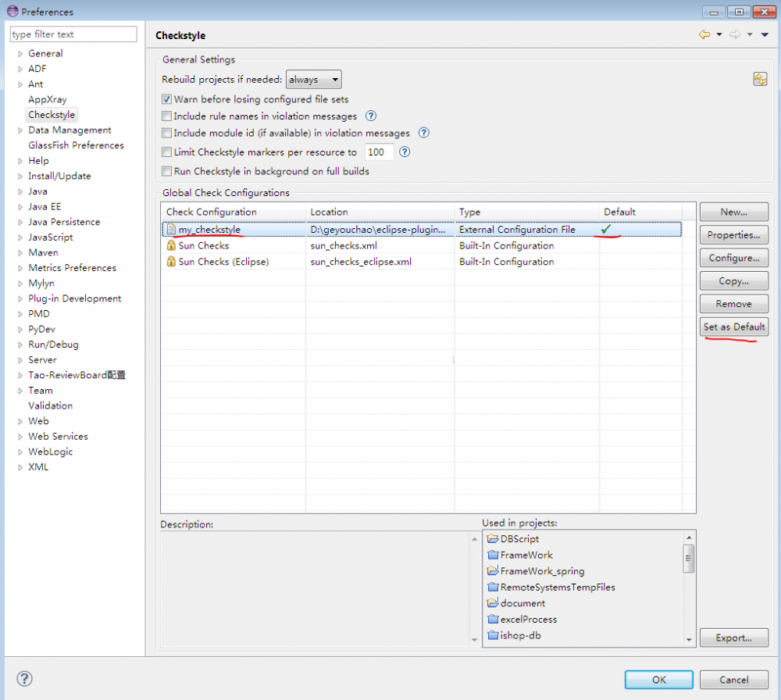The height and width of the screenshot is (700, 781).
Task: Select the Sun Checks configuration row
Action: 422,245
